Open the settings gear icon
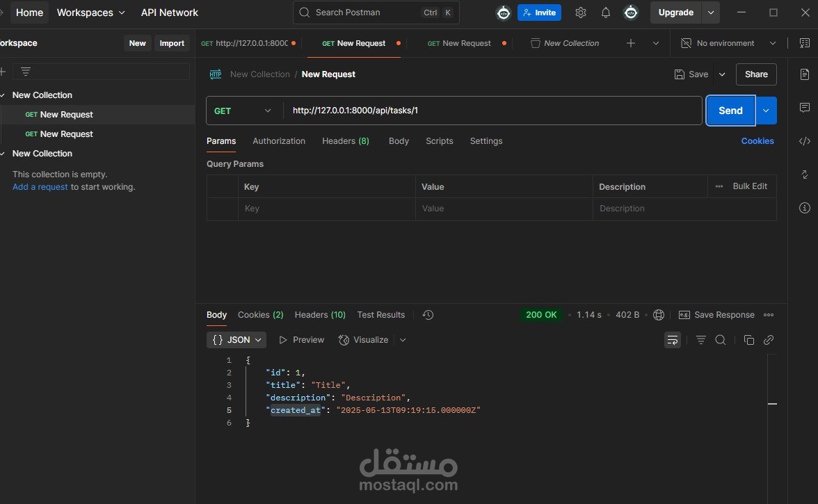818x504 pixels. pos(581,13)
